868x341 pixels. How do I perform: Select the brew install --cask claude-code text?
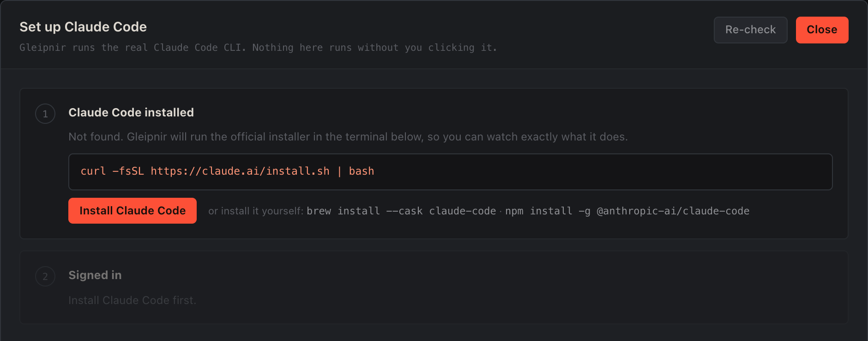[x=401, y=211]
